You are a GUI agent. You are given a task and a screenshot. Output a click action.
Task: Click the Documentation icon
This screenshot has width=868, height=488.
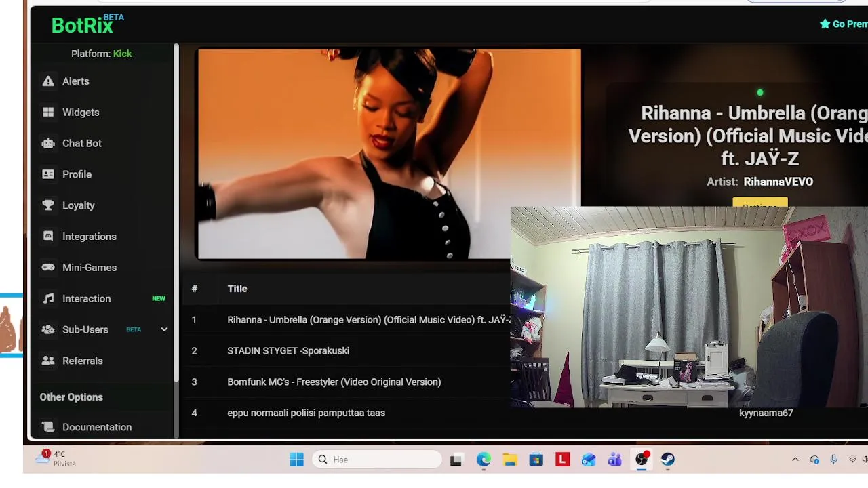point(48,427)
